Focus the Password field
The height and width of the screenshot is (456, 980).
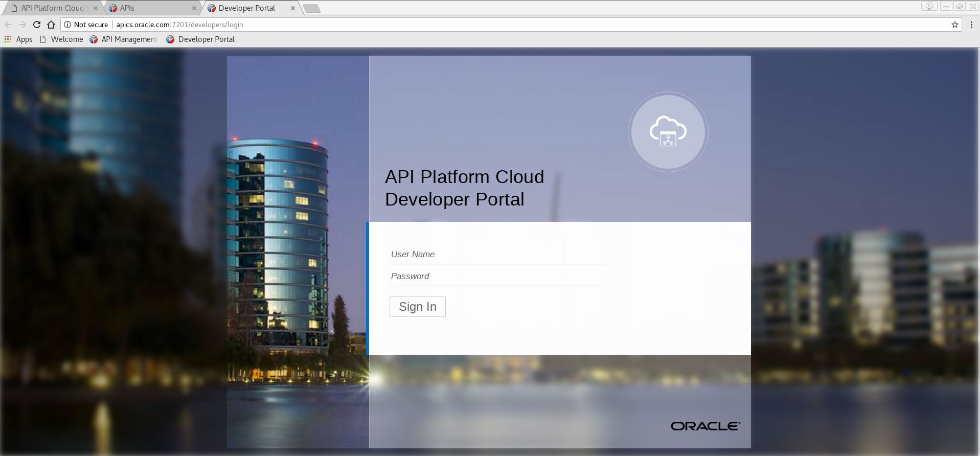[x=497, y=277]
